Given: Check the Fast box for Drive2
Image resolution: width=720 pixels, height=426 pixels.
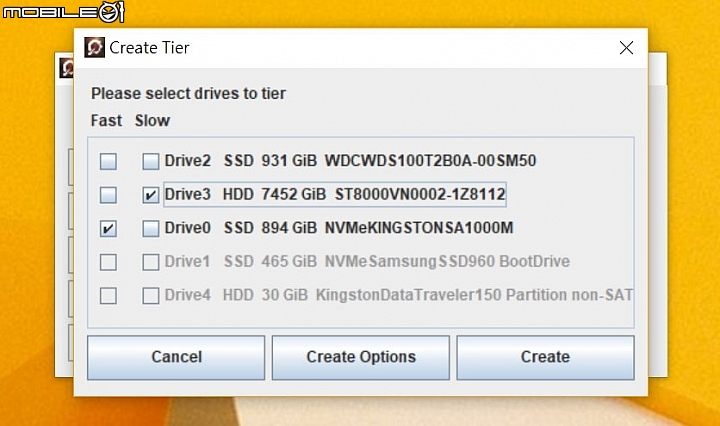Looking at the screenshot, I should 108,161.
